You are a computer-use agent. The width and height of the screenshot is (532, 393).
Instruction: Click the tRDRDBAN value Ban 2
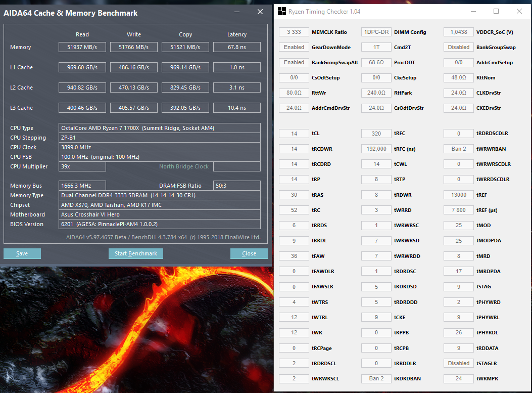[x=376, y=378]
